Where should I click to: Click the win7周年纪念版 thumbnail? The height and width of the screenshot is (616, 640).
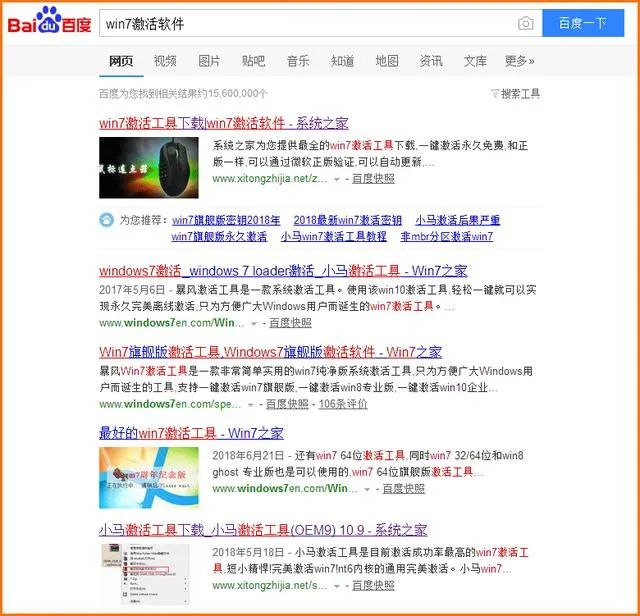(149, 478)
